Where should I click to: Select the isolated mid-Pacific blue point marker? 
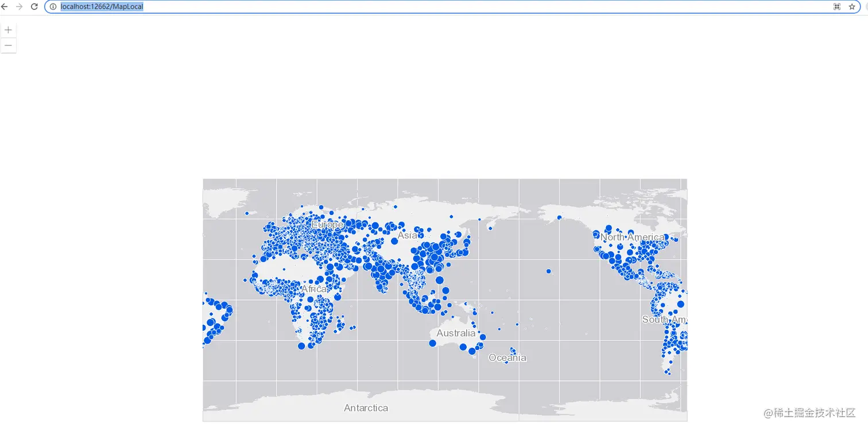pos(549,271)
